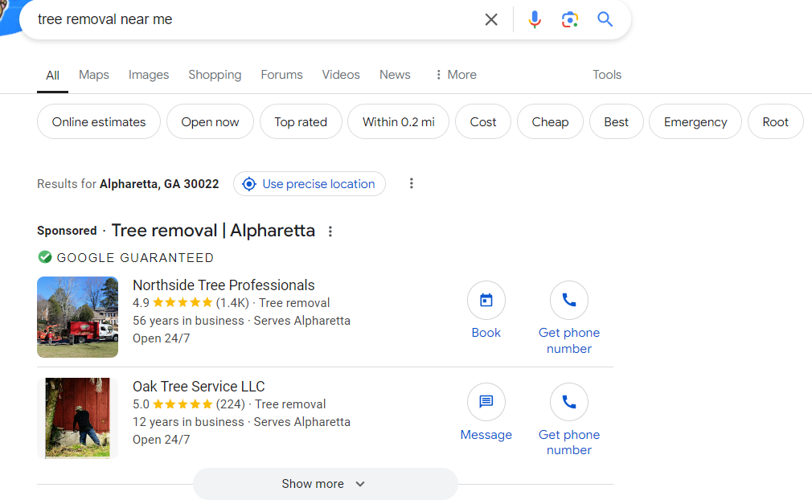Open Google Lens image search
The height and width of the screenshot is (504, 812).
pos(570,19)
